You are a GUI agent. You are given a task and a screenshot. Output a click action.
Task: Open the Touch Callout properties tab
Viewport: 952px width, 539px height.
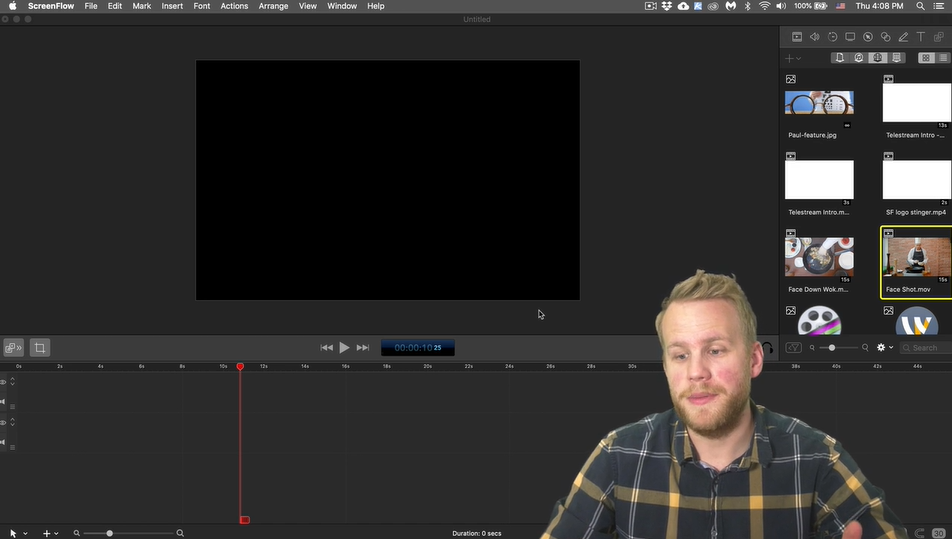[x=885, y=37]
